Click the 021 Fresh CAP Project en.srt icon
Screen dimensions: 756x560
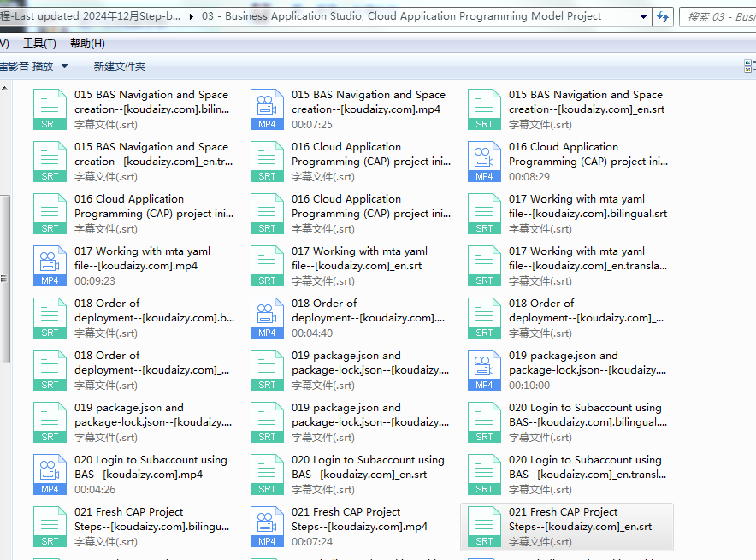[x=484, y=527]
